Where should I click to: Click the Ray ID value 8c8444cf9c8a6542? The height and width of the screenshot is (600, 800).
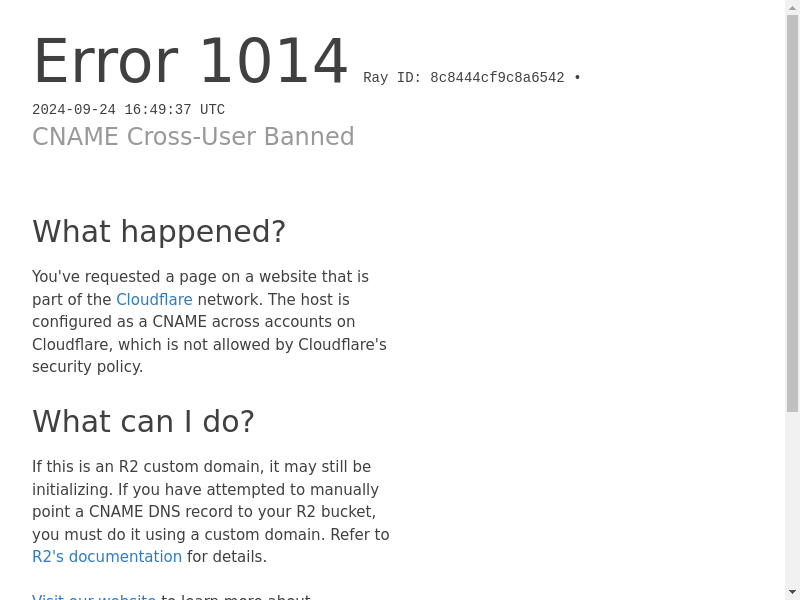(497, 78)
